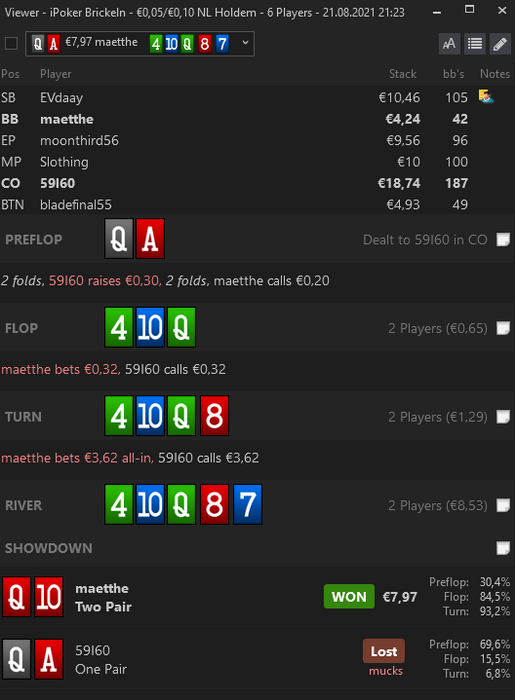
Task: Click player name maetthe in BB row
Action: click(x=67, y=119)
